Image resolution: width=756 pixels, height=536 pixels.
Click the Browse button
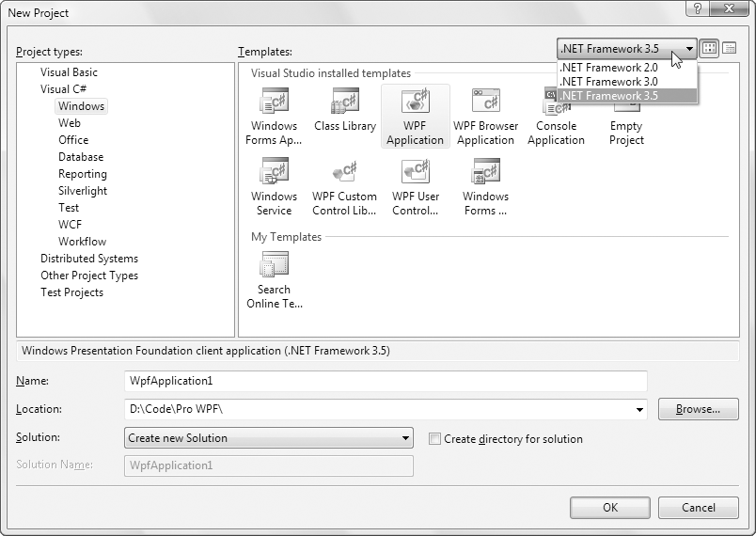698,409
